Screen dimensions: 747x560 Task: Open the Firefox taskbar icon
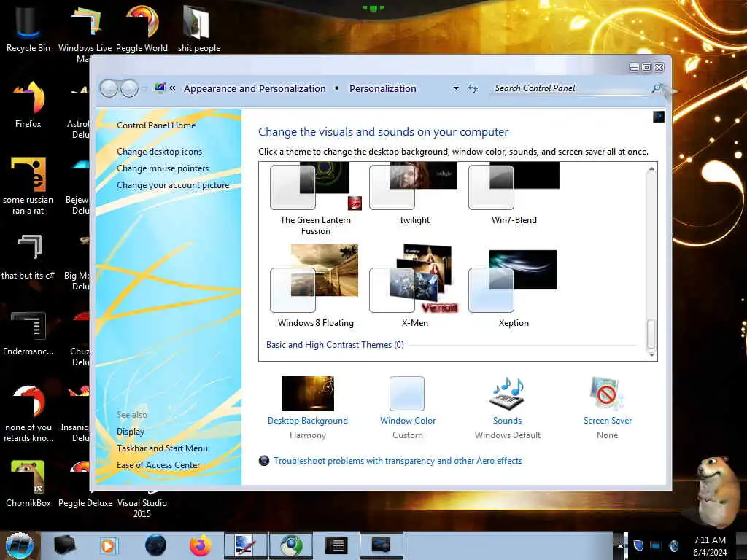click(200, 545)
